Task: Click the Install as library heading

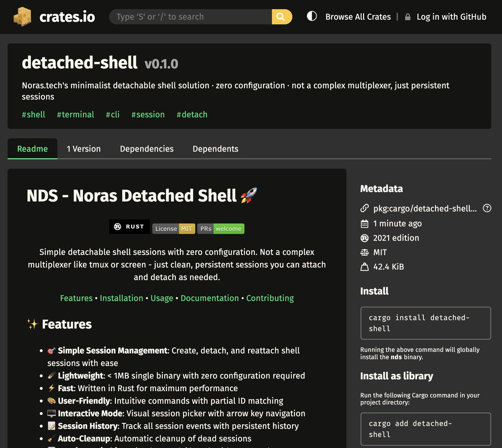Action: click(x=397, y=376)
